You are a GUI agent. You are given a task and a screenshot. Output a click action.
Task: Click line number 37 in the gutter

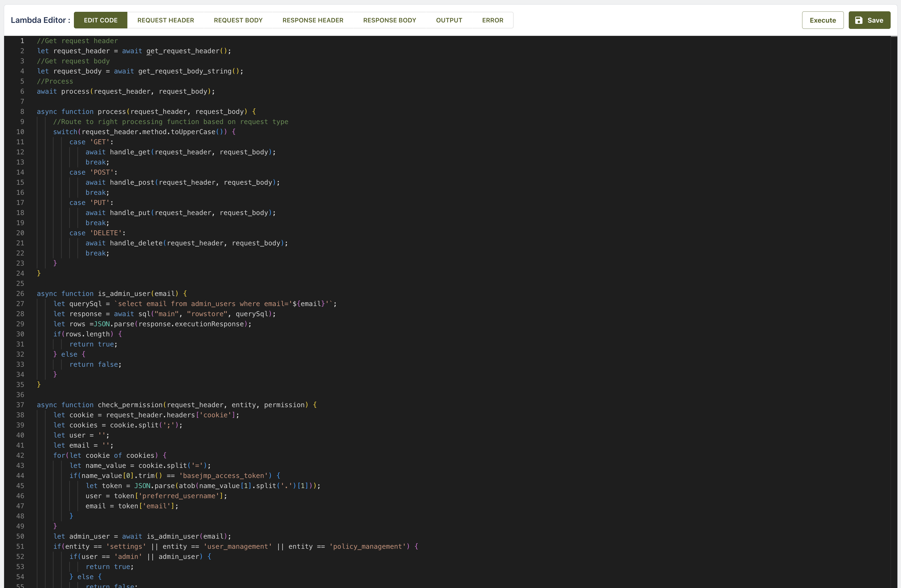20,405
